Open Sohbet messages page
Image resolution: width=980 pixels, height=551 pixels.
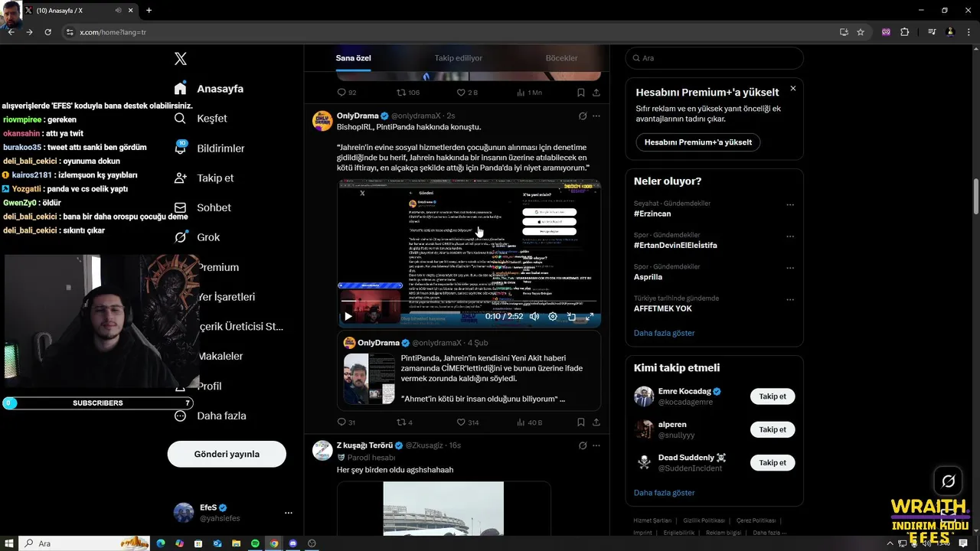[x=202, y=207]
